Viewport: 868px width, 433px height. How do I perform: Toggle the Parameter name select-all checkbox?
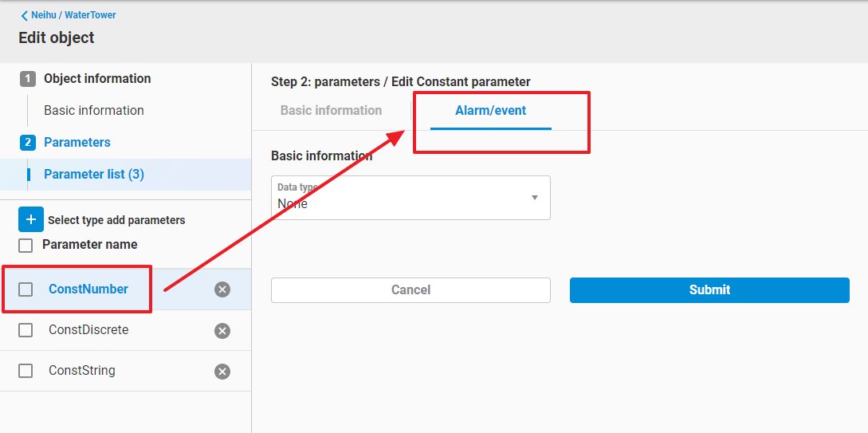[26, 246]
